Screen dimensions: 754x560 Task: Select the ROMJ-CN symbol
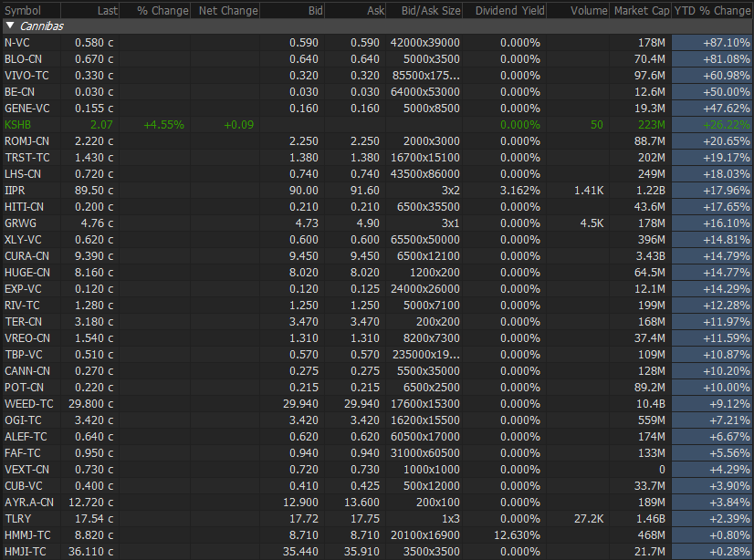click(26, 141)
